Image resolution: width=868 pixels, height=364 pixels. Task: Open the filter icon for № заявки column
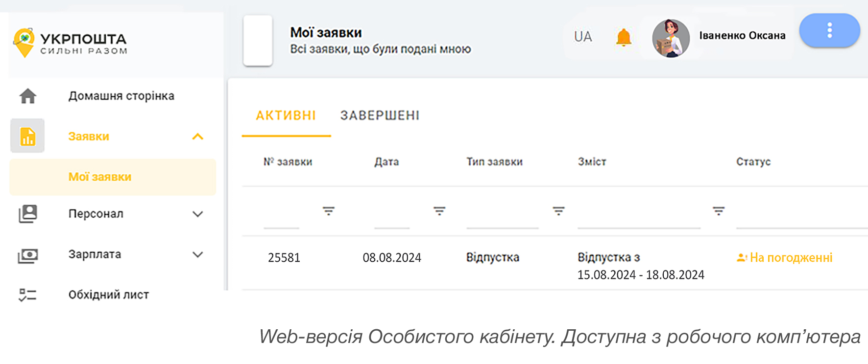point(328,211)
